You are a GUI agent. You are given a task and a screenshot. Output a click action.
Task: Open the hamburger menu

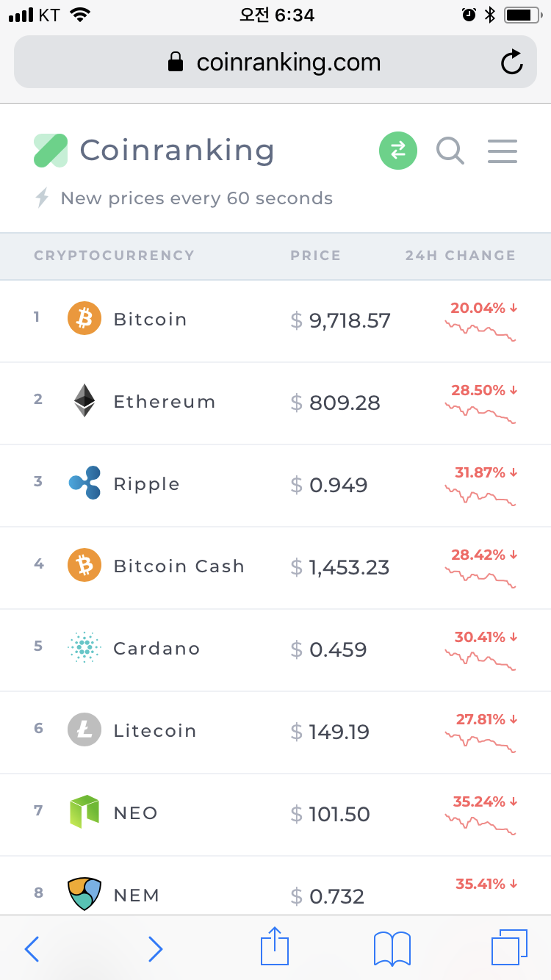[503, 151]
